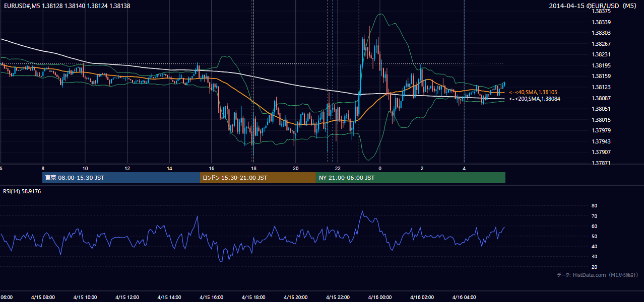Click the 1.38195 price axis label
The image size is (644, 302).
601,65
